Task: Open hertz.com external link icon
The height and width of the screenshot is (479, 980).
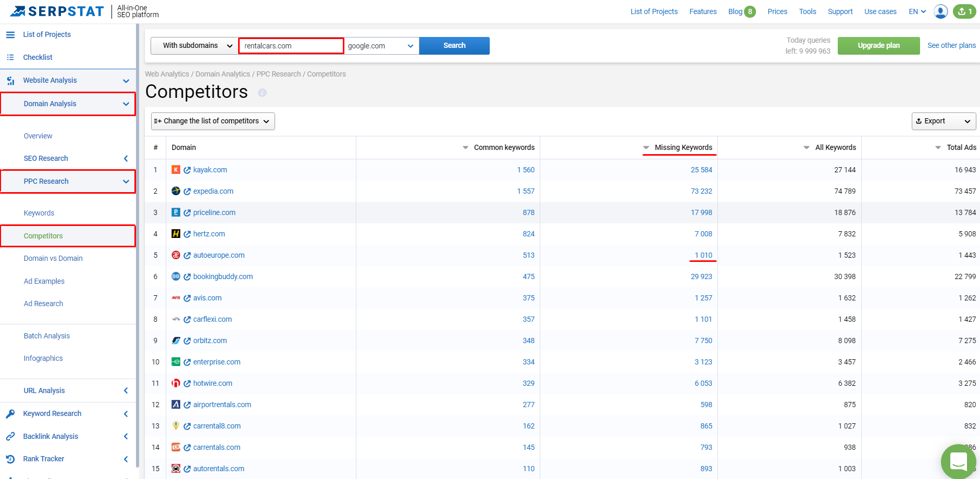Action: (x=187, y=234)
